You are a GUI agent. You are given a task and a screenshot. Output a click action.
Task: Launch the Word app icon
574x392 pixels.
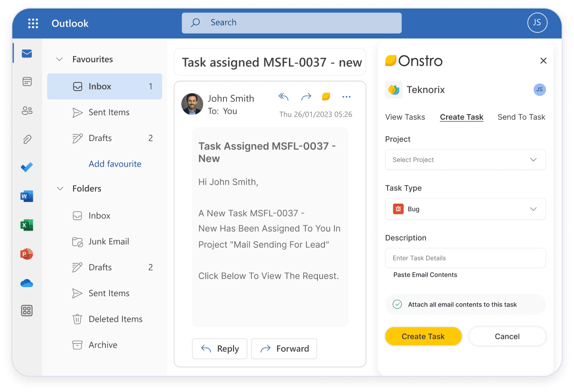click(x=27, y=196)
